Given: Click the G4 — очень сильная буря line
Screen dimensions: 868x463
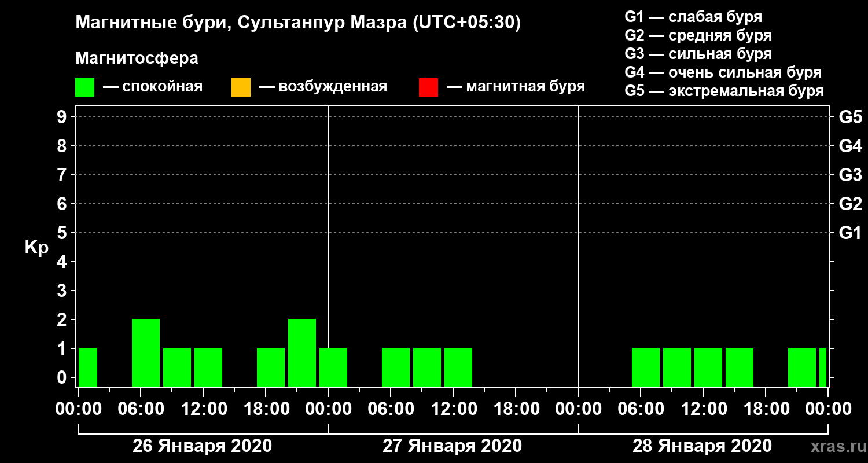Looking at the screenshot, I should [x=723, y=72].
